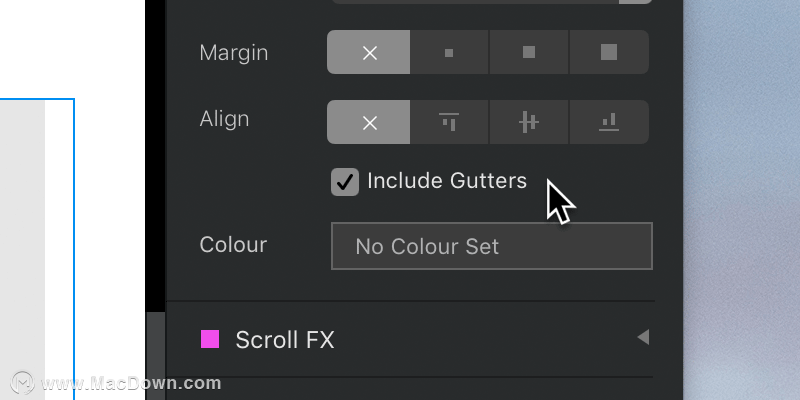Click the MacDown watermark logo
The image size is (800, 400).
click(x=22, y=383)
